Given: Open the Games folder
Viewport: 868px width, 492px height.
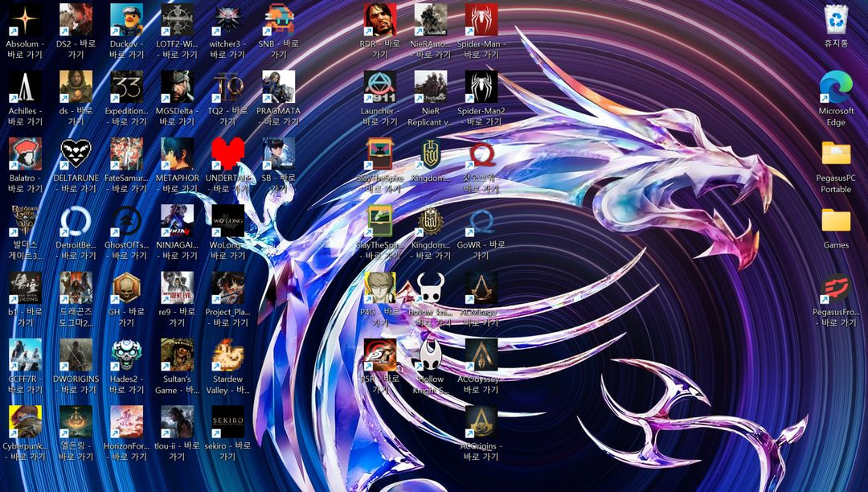Looking at the screenshot, I should pyautogui.click(x=836, y=221).
